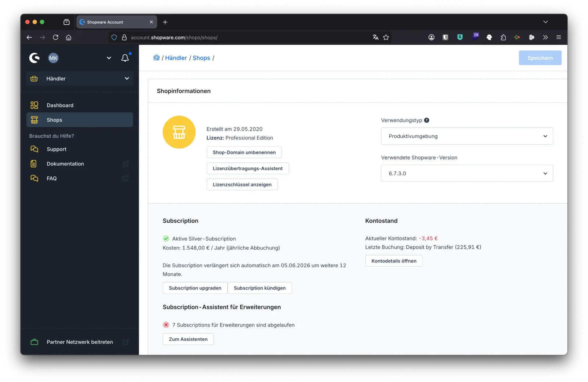This screenshot has height=382, width=588.
Task: Click inside the browser address bar
Action: (x=220, y=37)
